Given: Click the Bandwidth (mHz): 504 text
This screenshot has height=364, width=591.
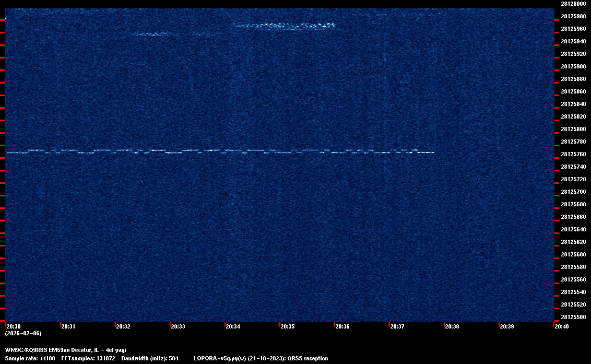Looking at the screenshot, I should coord(150,358).
